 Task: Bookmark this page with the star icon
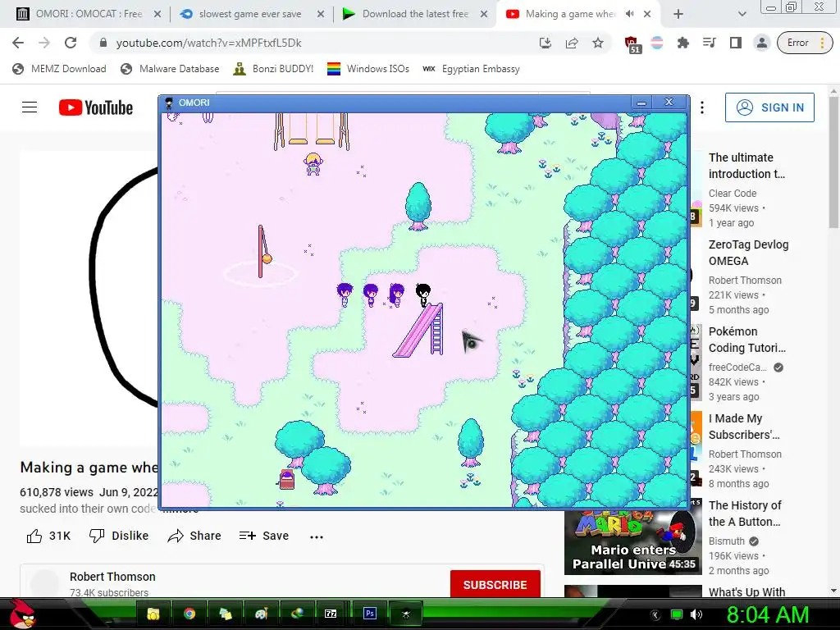[598, 43]
